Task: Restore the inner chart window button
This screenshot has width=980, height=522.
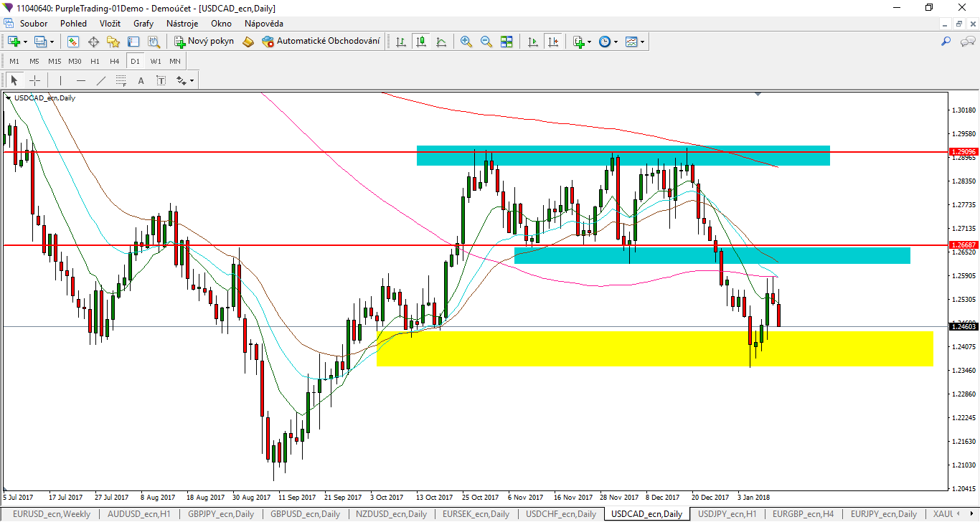Action: (x=959, y=23)
